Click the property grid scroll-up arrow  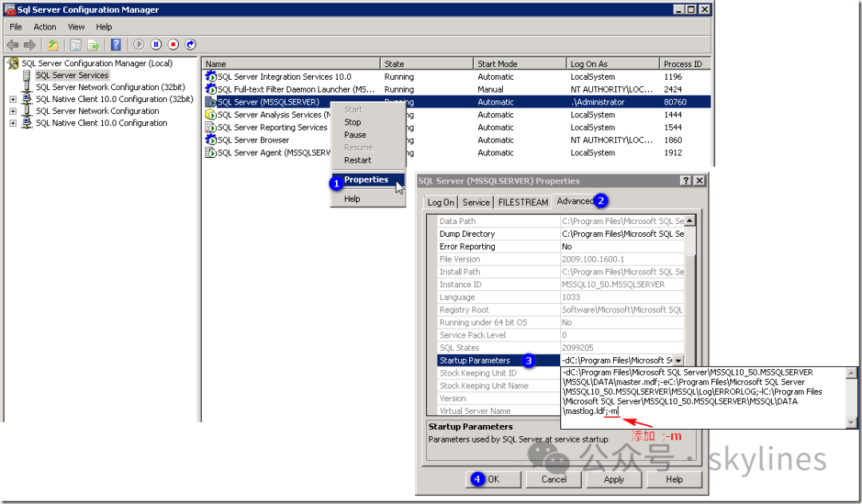click(690, 221)
